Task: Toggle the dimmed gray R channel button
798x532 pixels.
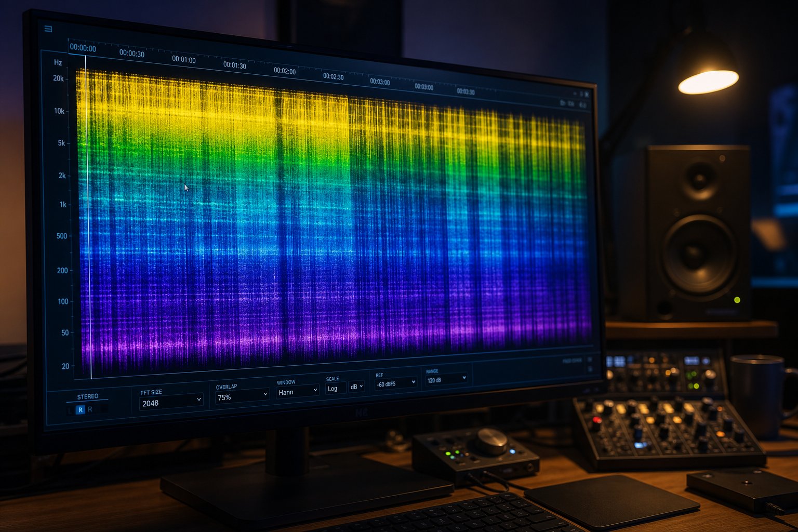Action: 90,409
